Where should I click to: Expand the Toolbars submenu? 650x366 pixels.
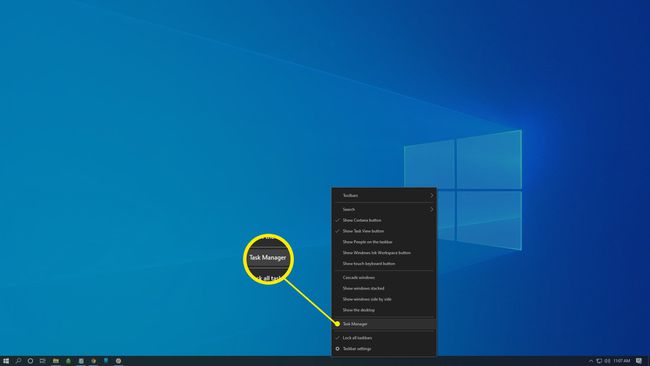(384, 195)
